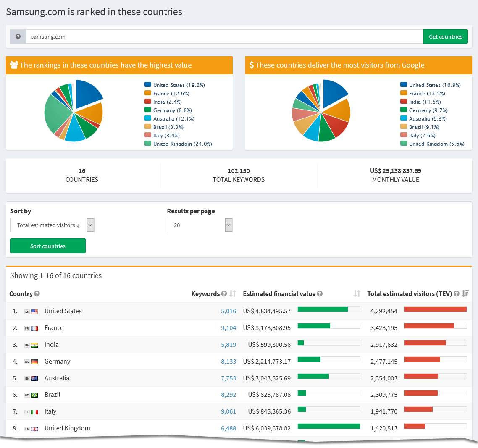Click the Sort countries button
This screenshot has width=478, height=448.
point(48,246)
